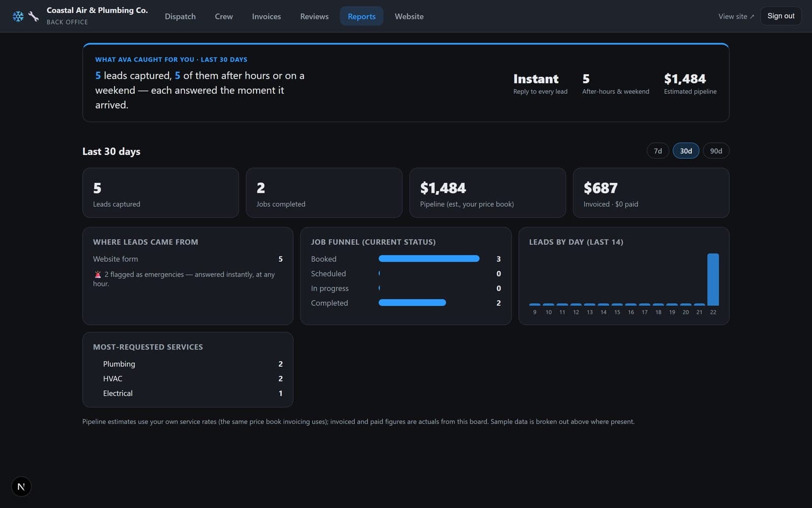Go to the Invoices tab
Image resolution: width=812 pixels, height=508 pixels.
[x=266, y=16]
